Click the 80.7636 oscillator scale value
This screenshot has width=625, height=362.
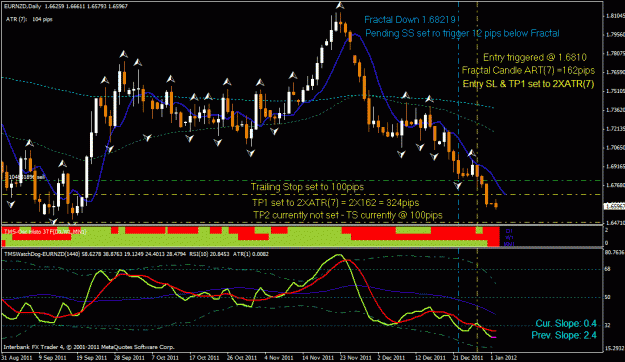coord(614,252)
